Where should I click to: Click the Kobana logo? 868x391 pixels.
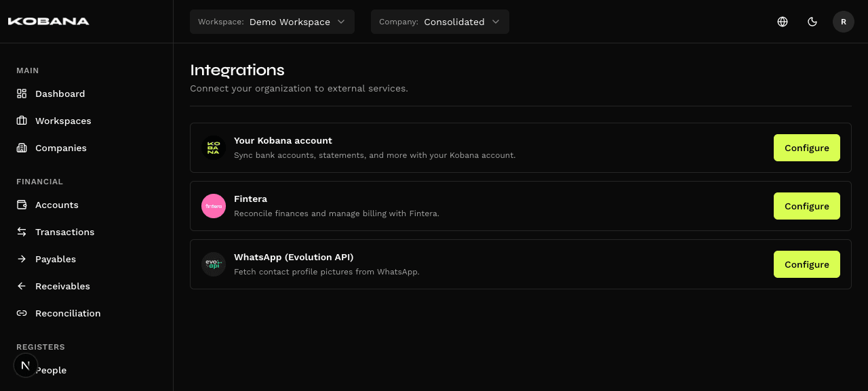point(48,22)
